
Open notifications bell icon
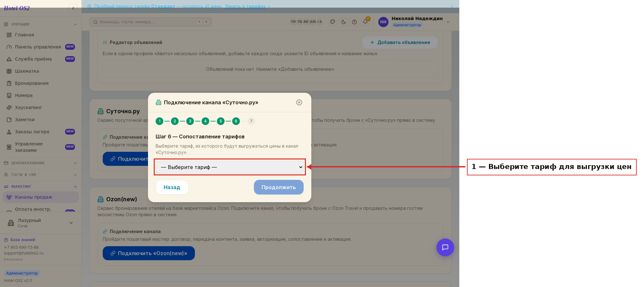point(365,22)
